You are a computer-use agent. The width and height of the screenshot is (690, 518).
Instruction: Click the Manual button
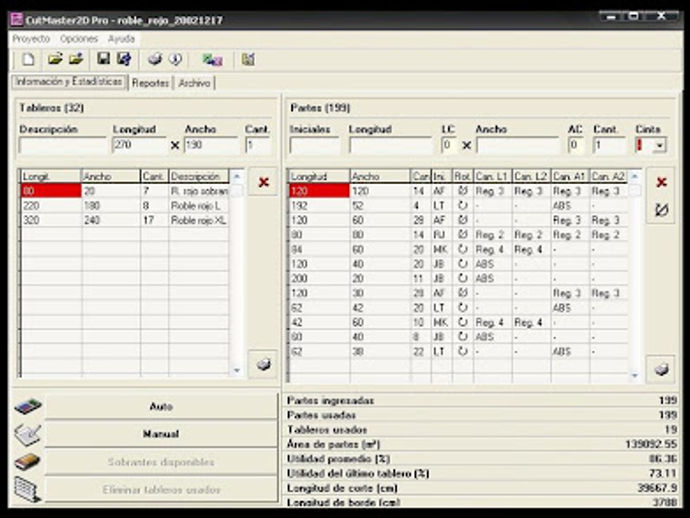[161, 434]
